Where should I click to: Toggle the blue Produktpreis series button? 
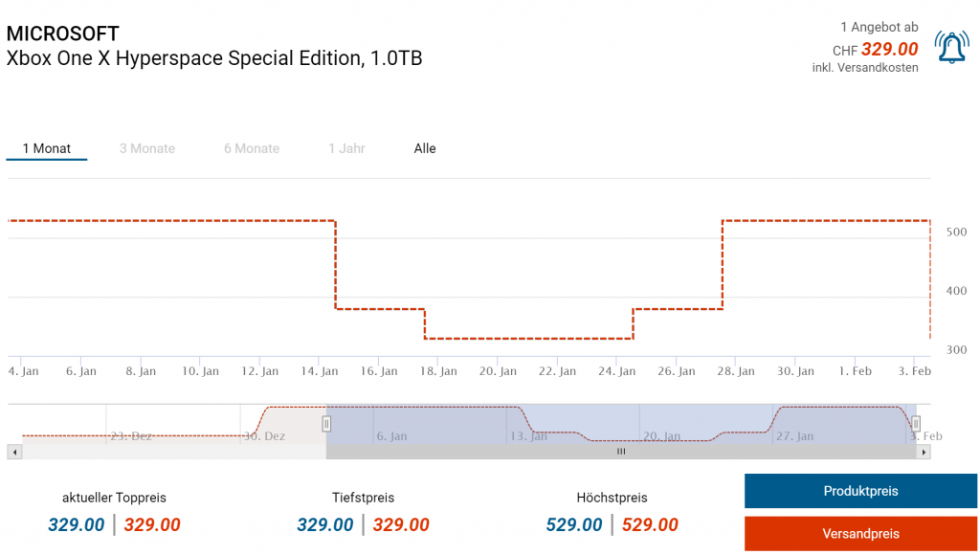point(860,491)
